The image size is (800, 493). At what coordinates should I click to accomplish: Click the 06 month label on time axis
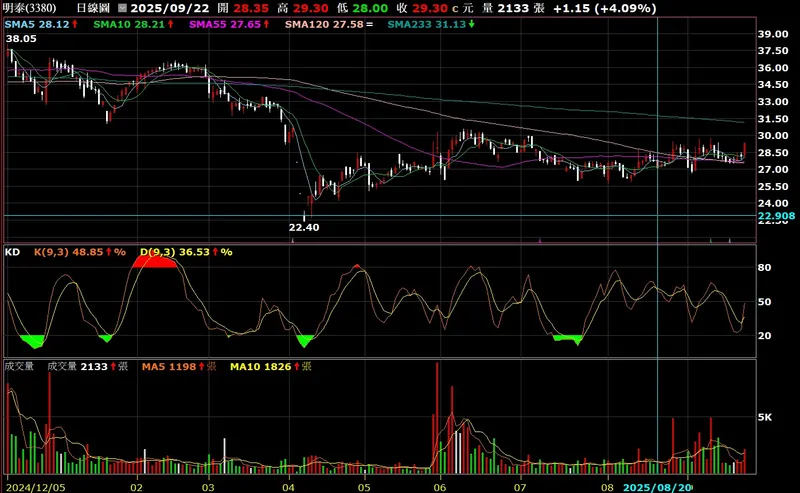click(x=440, y=488)
